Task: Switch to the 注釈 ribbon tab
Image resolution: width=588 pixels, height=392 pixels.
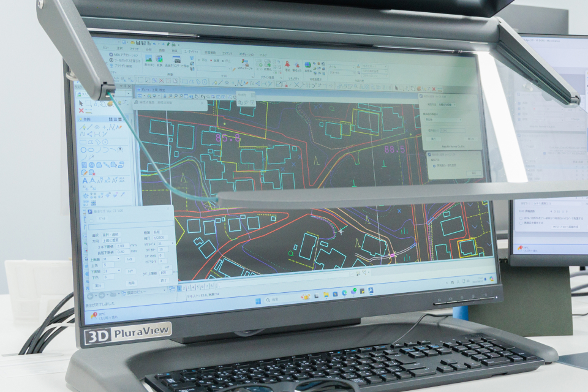Action: point(119,48)
